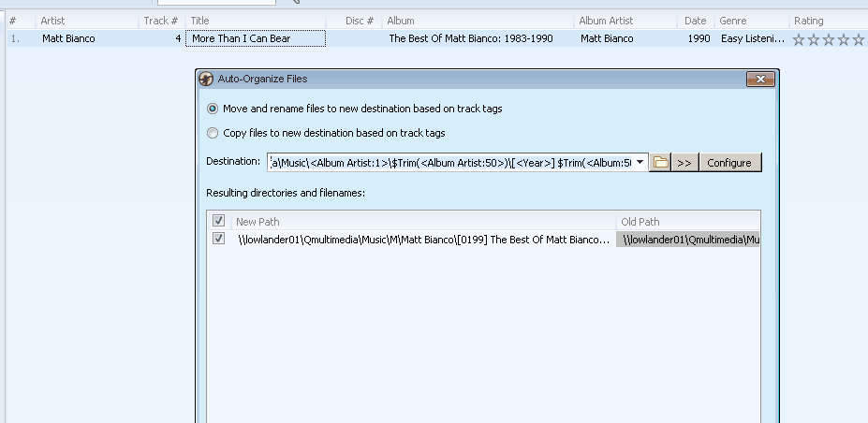
Task: Open the Destination mask dropdown arrow
Action: coord(640,162)
